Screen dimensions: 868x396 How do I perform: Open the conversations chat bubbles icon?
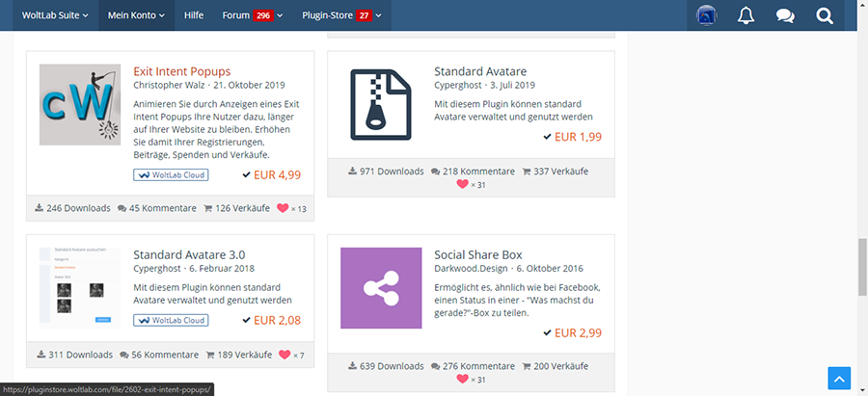(x=785, y=15)
